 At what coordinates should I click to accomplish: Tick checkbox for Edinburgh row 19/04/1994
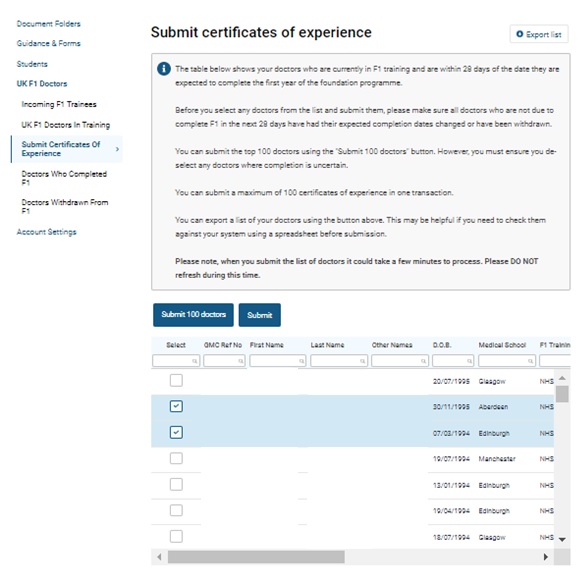click(176, 510)
